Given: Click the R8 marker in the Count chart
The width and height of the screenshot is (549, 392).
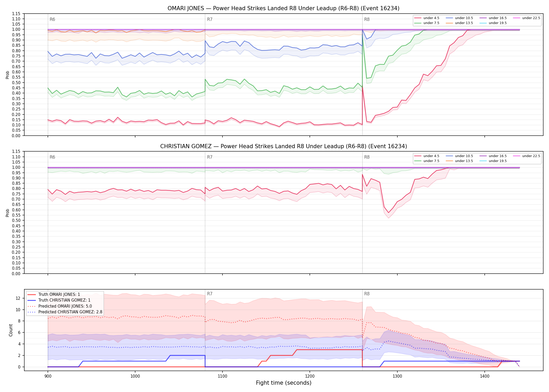Looking at the screenshot, I should click(x=367, y=294).
